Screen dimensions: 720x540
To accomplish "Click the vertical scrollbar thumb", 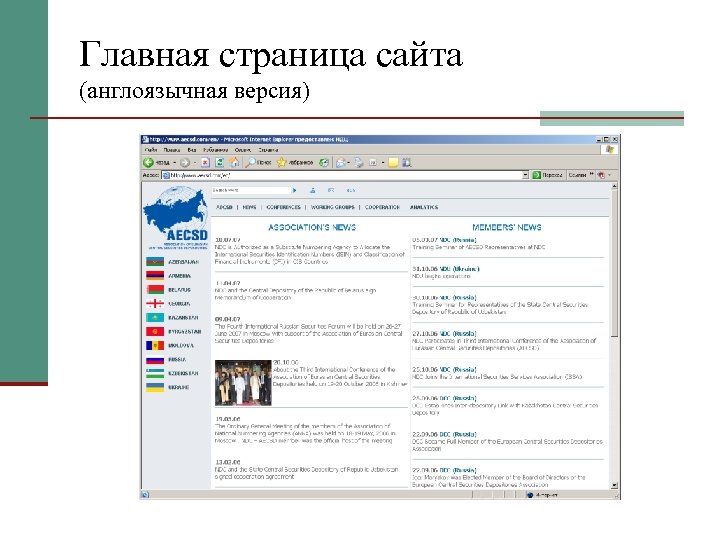I will 614,263.
